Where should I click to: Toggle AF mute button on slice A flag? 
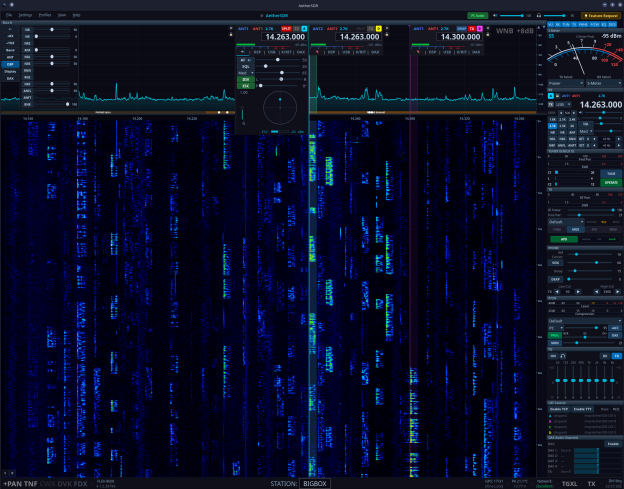[x=244, y=60]
